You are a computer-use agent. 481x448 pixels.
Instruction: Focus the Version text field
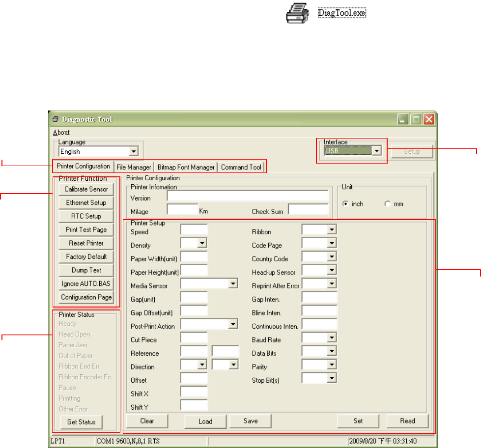[248, 196]
